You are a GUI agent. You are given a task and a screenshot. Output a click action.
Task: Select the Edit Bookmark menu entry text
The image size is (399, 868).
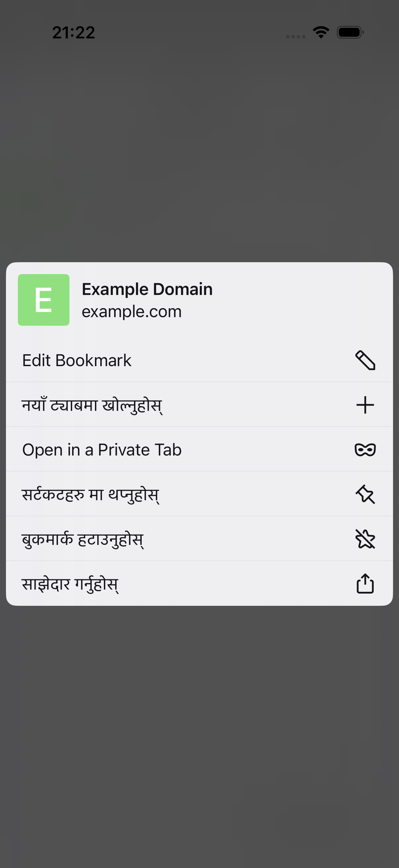tap(77, 360)
